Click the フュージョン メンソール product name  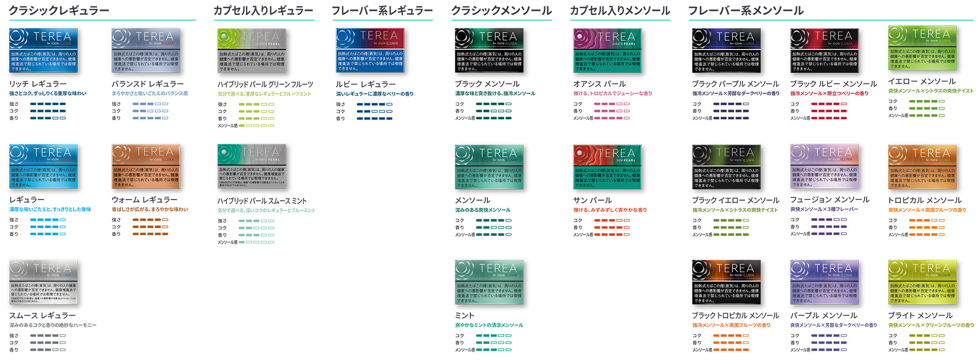[829, 200]
